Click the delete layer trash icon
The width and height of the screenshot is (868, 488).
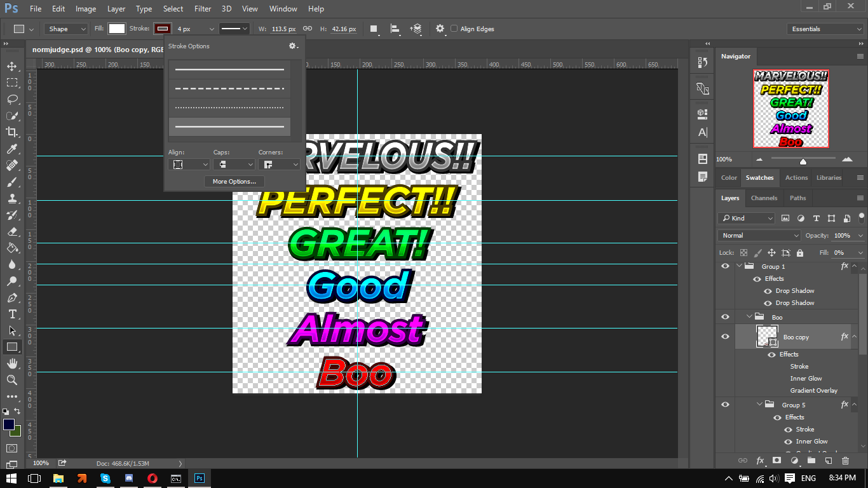coord(845,461)
